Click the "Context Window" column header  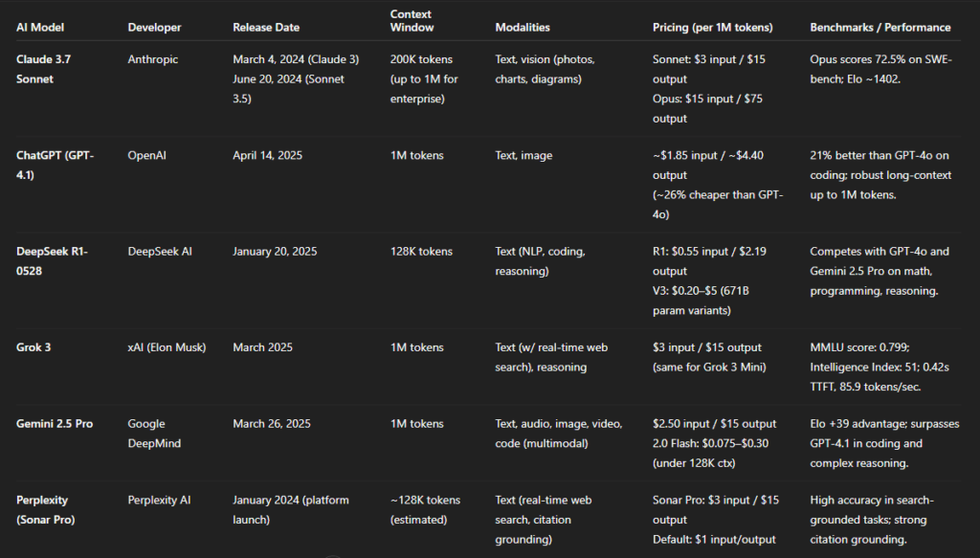(x=411, y=21)
